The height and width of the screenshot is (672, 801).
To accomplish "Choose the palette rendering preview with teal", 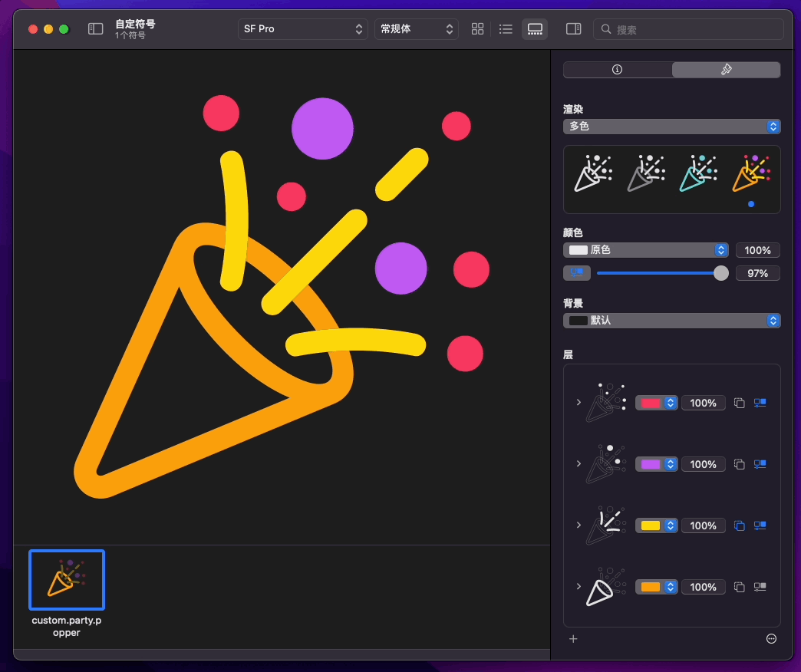I will [x=698, y=173].
